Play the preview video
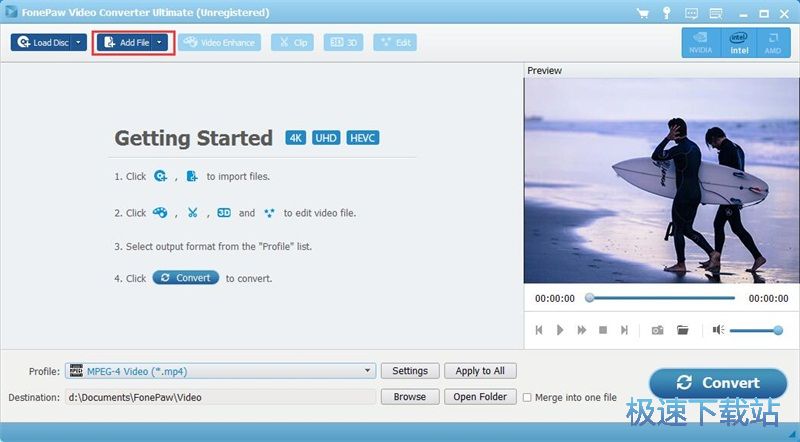Viewport: 800px width, 442px height. 560,330
